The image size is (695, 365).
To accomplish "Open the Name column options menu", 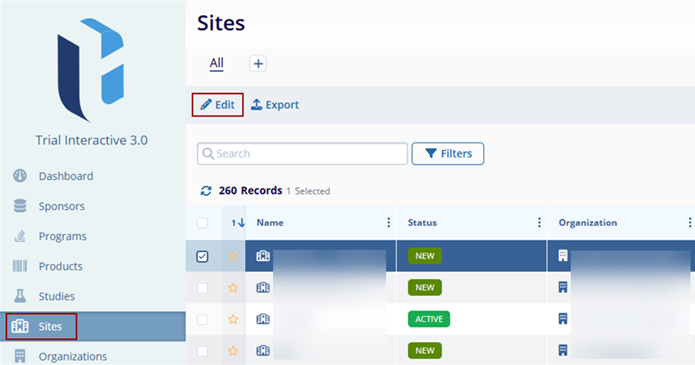I will pos(389,223).
